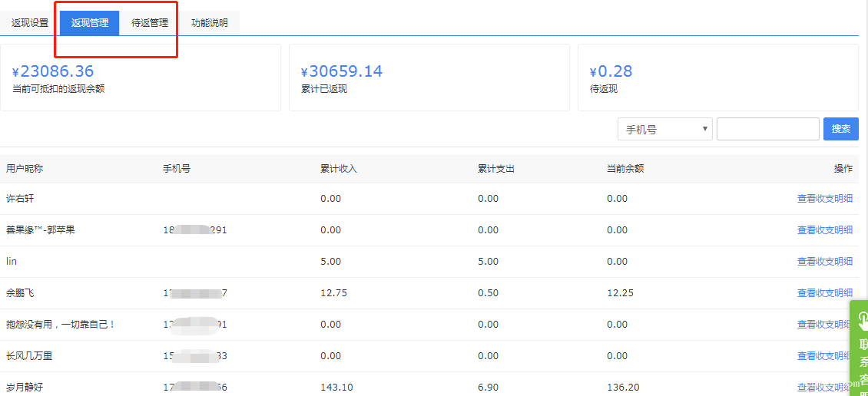Screen dimensions: 868x396
Task: Select the user name lin
Action: tap(11, 261)
